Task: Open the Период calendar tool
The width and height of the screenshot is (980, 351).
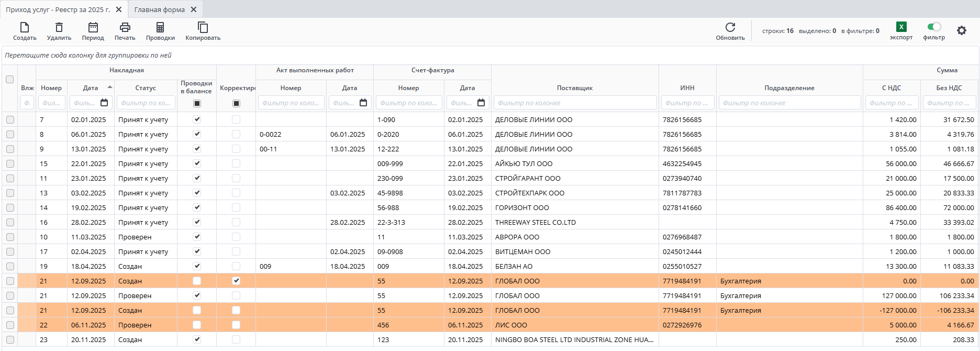Action: [x=93, y=28]
